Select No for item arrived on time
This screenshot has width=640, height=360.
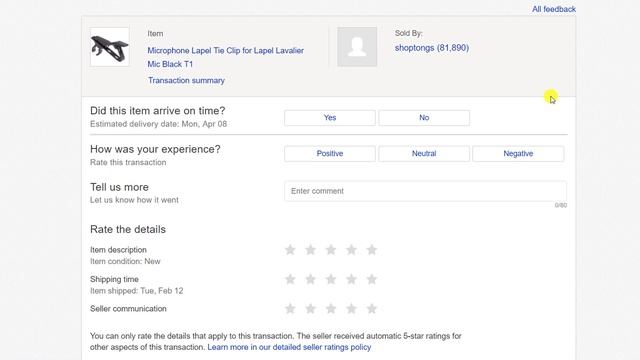pos(424,118)
